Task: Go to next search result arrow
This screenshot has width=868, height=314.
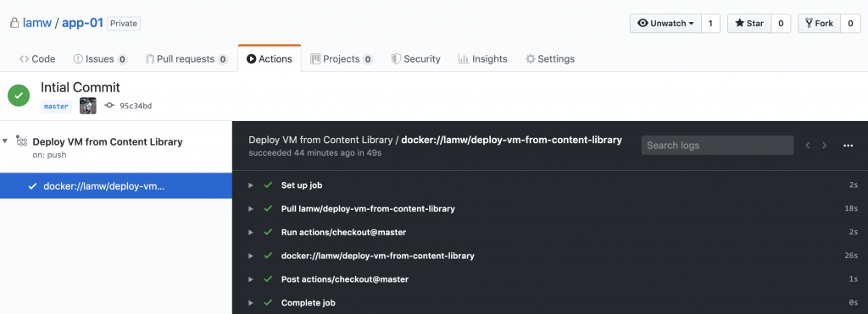Action: (x=824, y=146)
